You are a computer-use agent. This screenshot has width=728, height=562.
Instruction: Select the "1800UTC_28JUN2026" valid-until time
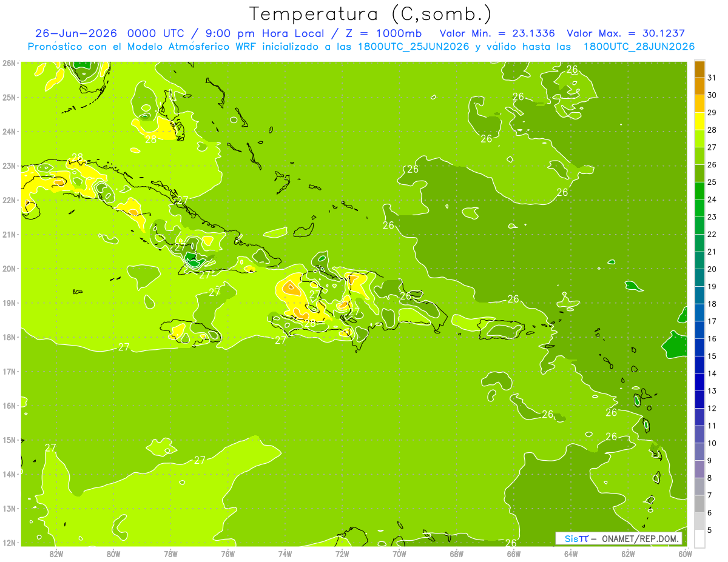point(639,46)
